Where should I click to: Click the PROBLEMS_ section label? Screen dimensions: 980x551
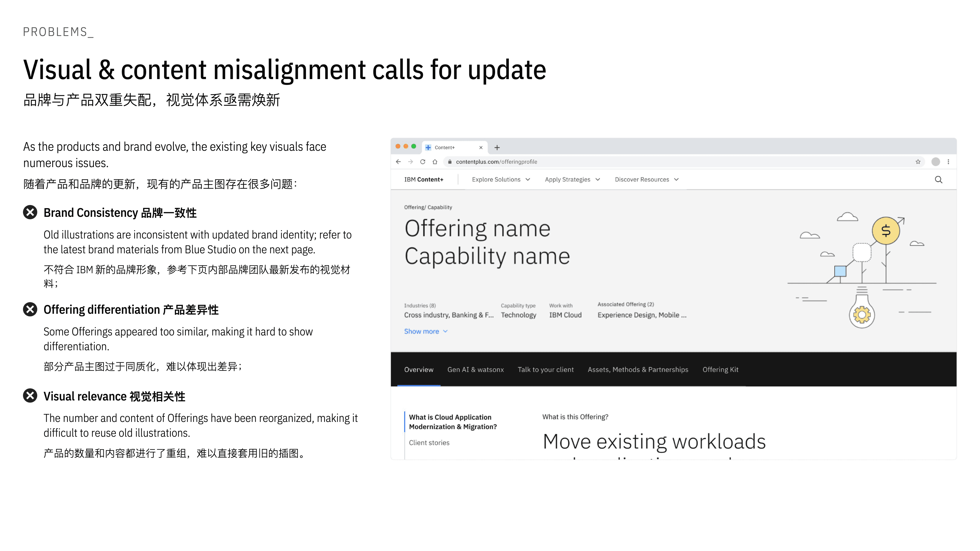pos(58,32)
